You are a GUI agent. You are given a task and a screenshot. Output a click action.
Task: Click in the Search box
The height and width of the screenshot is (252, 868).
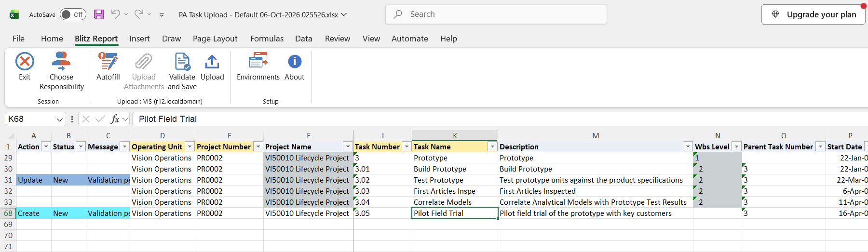[x=496, y=14]
